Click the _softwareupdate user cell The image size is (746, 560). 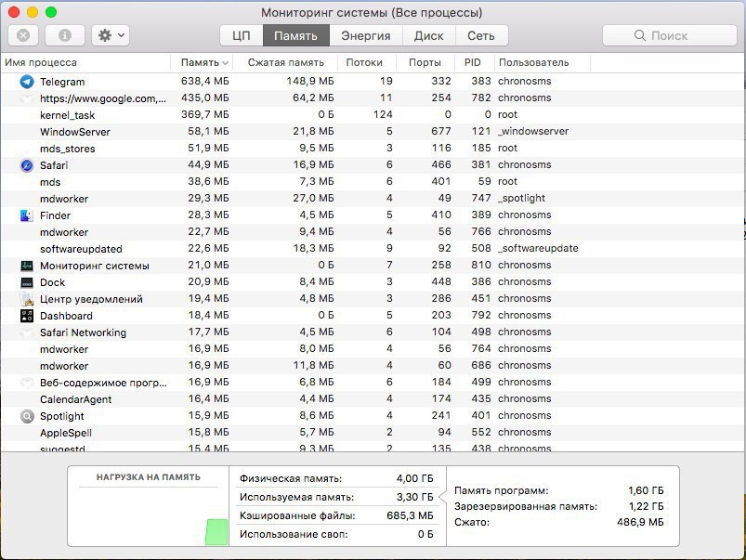click(x=538, y=248)
